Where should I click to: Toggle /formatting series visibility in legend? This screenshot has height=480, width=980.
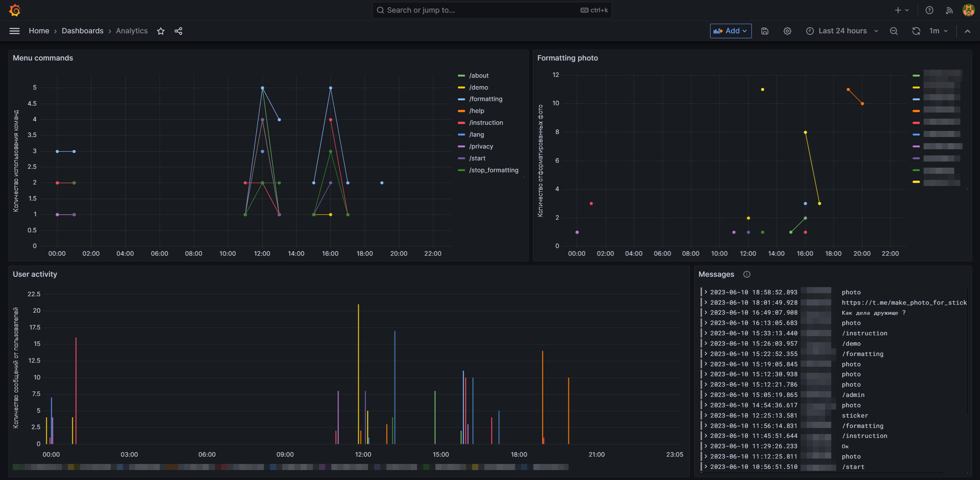pyautogui.click(x=485, y=99)
